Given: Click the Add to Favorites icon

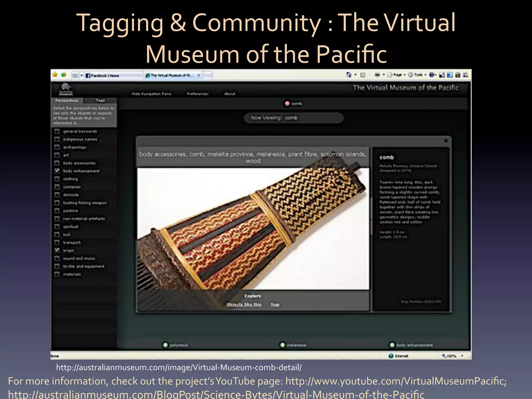Looking at the screenshot, I should pyautogui.click(x=64, y=75).
